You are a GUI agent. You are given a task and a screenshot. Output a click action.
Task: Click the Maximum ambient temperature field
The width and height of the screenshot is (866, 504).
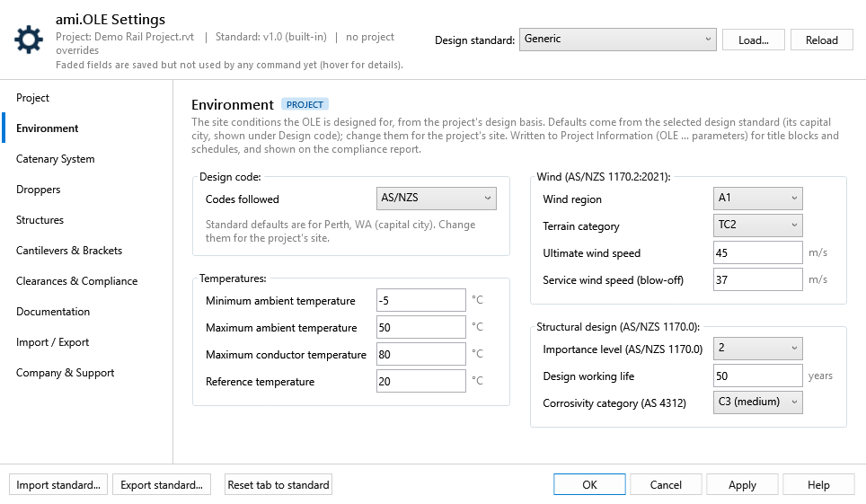pos(420,327)
